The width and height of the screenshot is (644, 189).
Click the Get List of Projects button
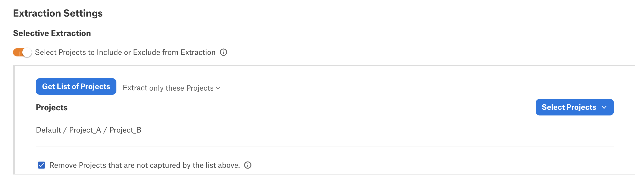(76, 86)
